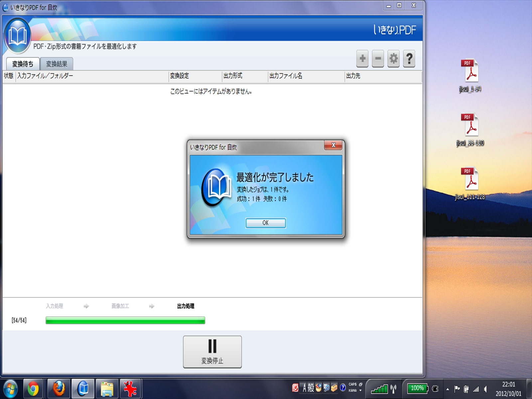Click the このビューにはアイテムがありません message
Viewport: 532px width, 399px height.
pos(211,91)
